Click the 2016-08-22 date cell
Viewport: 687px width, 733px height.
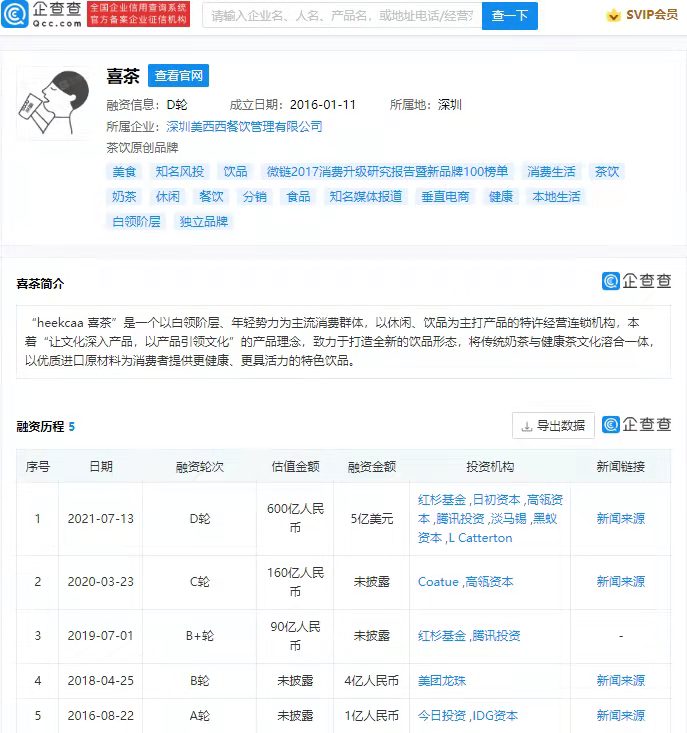[100, 716]
